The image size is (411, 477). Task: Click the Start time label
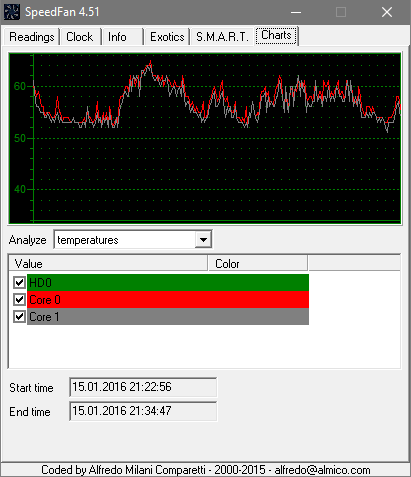(x=31, y=388)
